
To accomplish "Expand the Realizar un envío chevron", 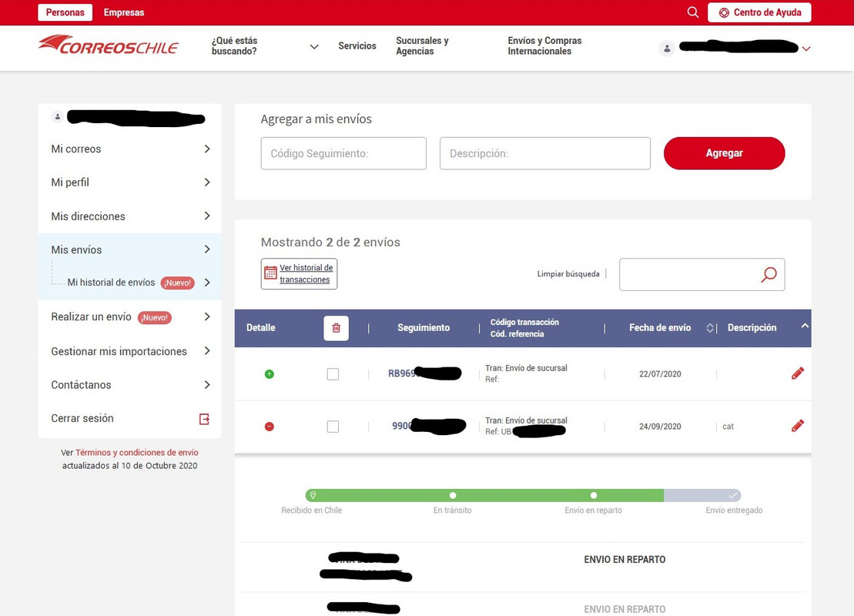I will click(x=207, y=316).
